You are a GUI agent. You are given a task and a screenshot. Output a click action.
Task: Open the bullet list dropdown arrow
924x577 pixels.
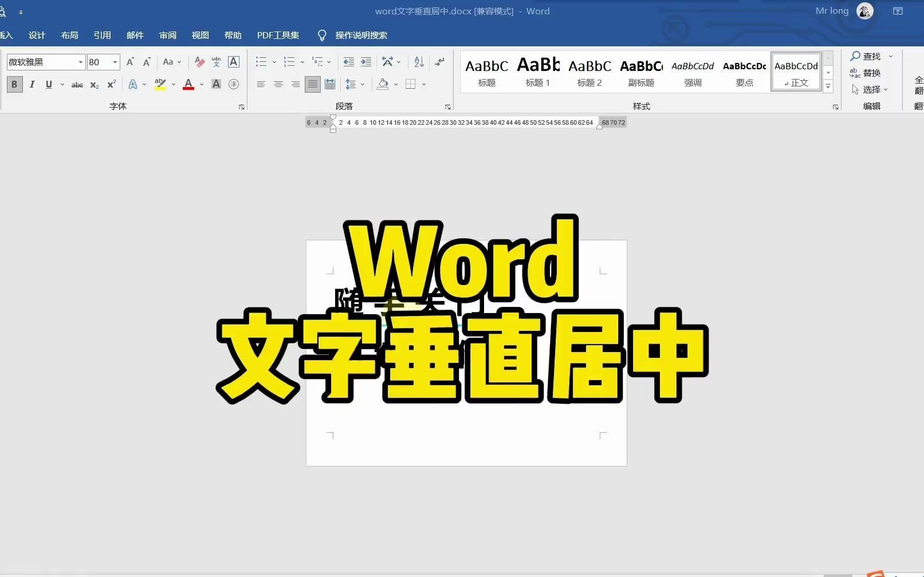(274, 62)
